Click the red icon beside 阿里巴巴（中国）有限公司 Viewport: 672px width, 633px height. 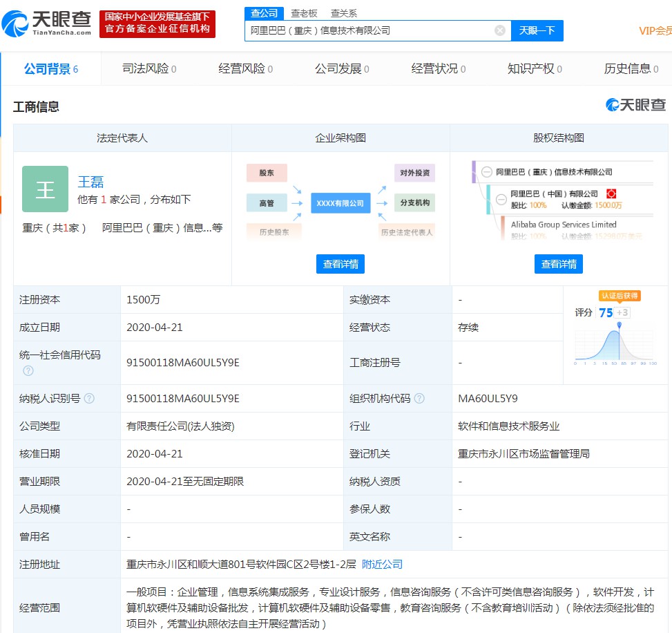[x=611, y=193]
